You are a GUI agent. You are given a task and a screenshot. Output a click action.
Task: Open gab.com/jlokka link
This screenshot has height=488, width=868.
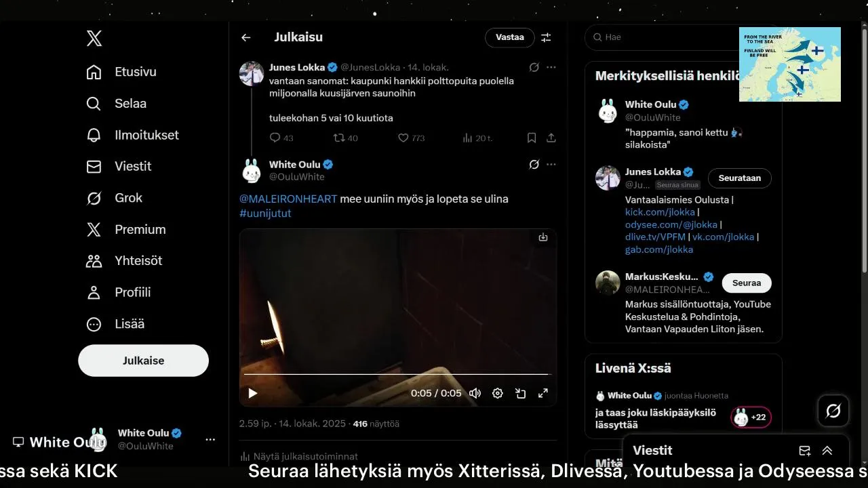659,249
